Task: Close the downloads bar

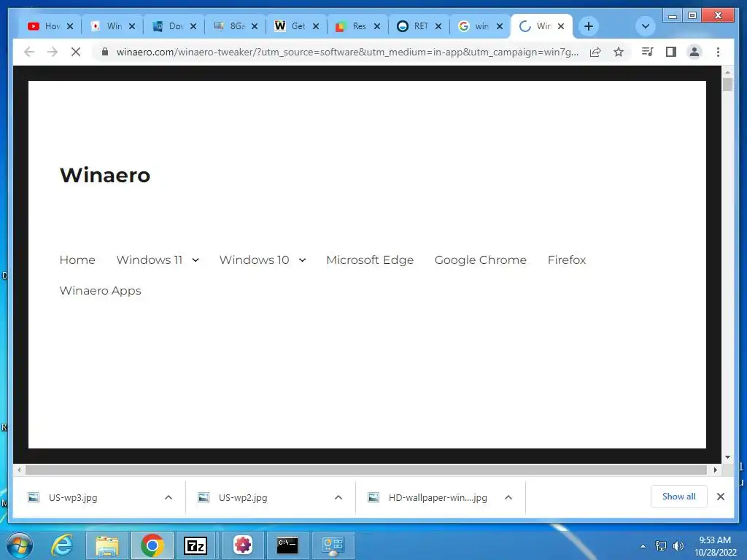Action: click(720, 497)
